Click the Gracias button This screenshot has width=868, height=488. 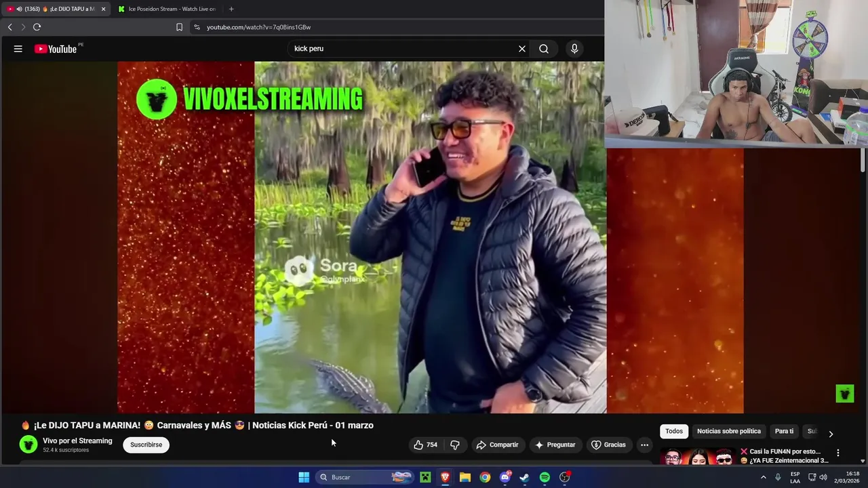coord(608,445)
